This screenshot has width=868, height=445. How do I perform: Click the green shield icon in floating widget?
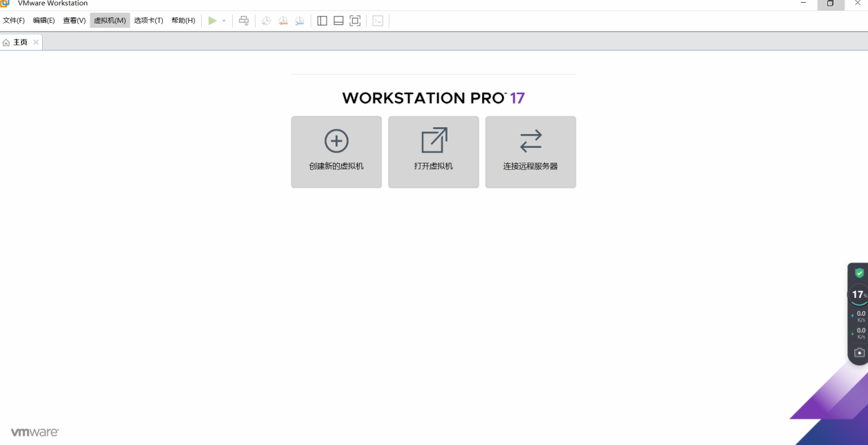(859, 273)
